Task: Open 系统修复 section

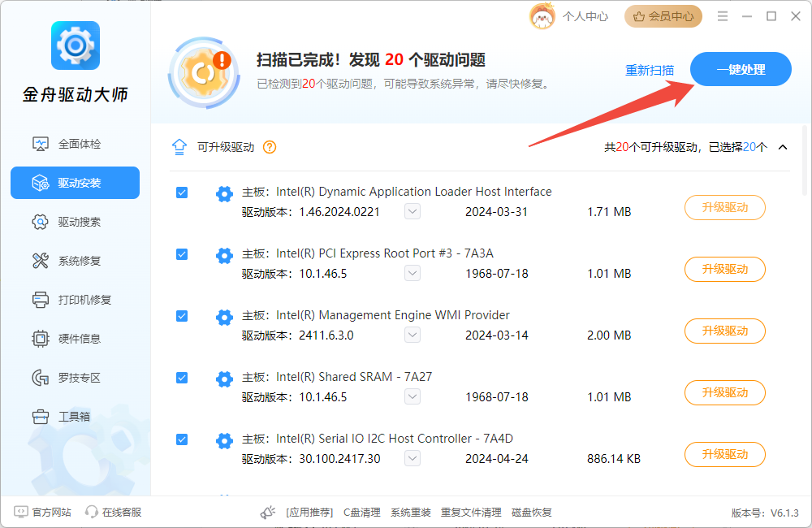Action: coord(75,261)
